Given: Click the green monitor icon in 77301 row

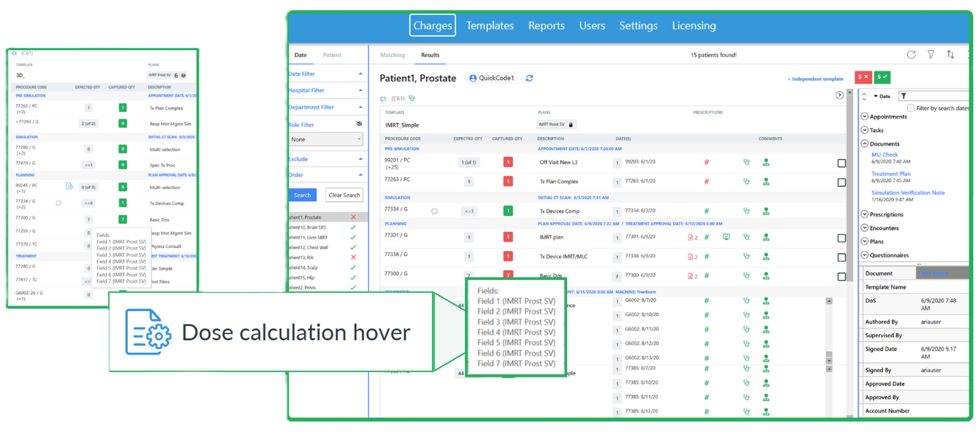Looking at the screenshot, I should point(726,237).
